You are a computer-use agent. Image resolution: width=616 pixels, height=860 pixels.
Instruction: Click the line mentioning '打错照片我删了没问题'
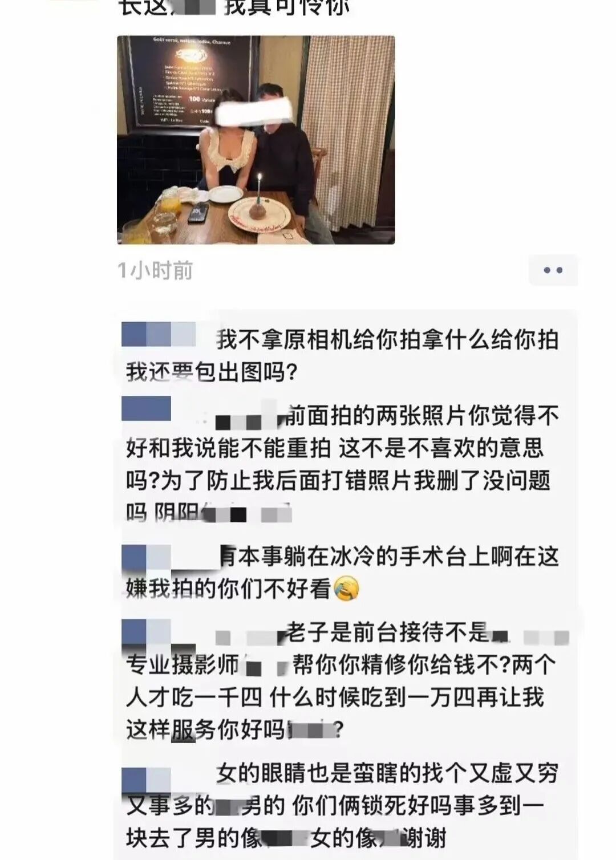338,481
